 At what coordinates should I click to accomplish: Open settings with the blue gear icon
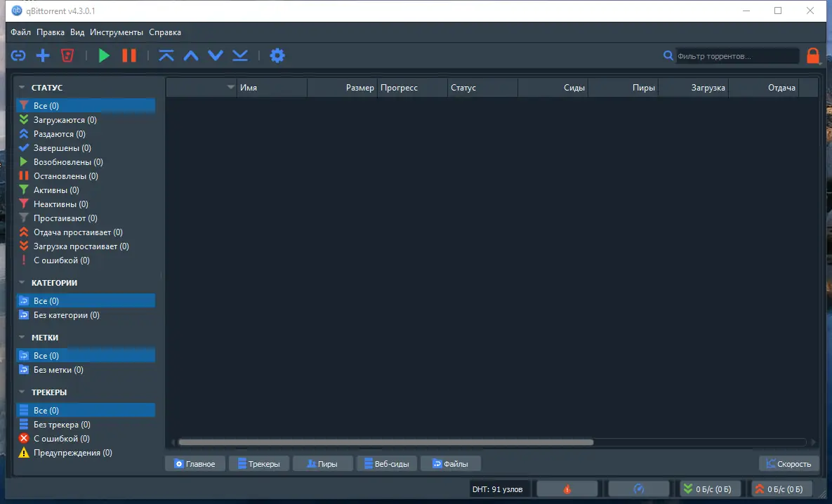point(277,55)
